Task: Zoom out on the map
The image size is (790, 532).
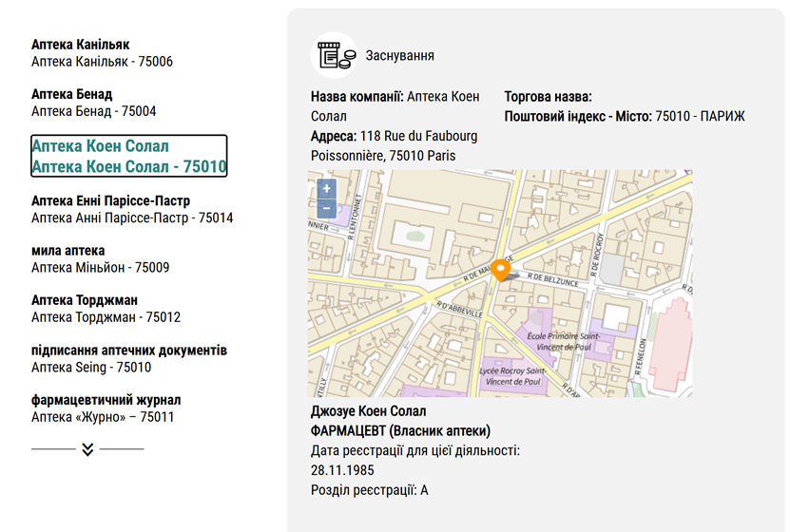Action: [x=327, y=207]
